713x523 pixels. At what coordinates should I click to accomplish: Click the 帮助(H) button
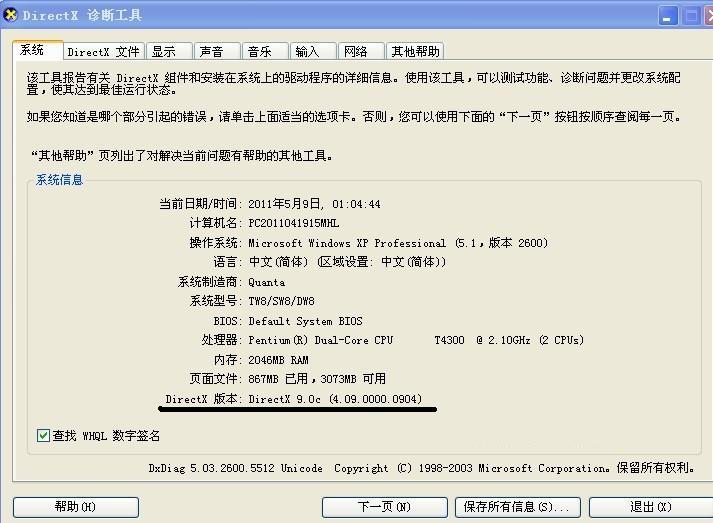coord(76,507)
